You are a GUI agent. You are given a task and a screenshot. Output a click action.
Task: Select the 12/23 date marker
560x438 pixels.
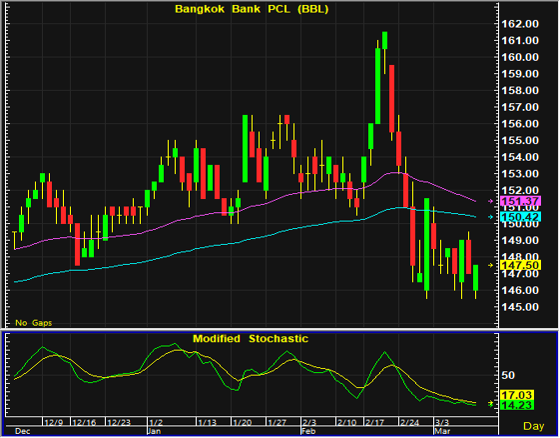click(x=119, y=423)
